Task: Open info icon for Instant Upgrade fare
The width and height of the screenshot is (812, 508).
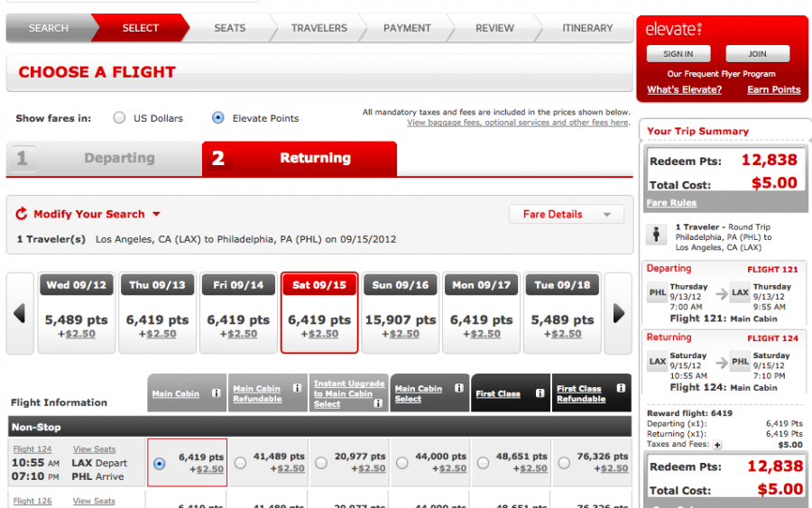Action: click(379, 402)
